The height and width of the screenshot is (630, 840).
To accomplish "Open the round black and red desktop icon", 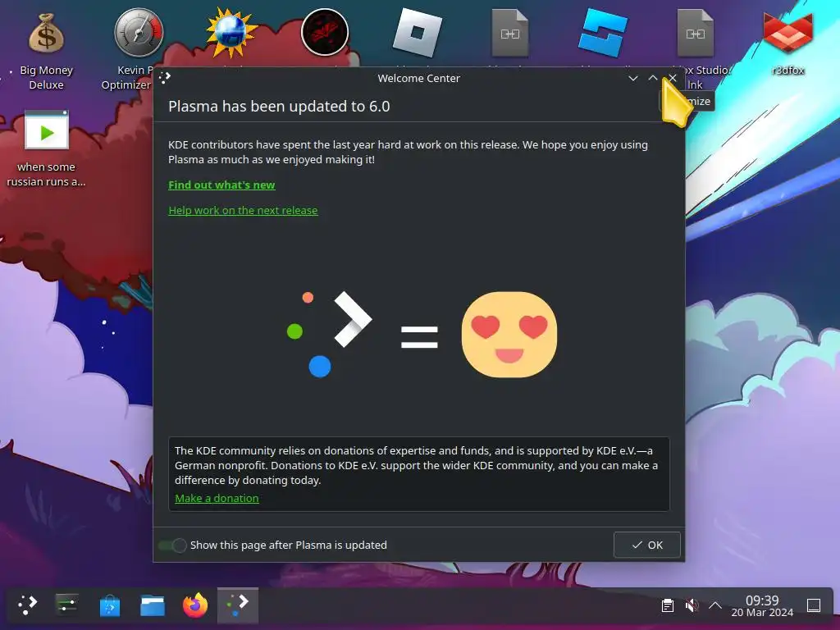I will [x=325, y=33].
